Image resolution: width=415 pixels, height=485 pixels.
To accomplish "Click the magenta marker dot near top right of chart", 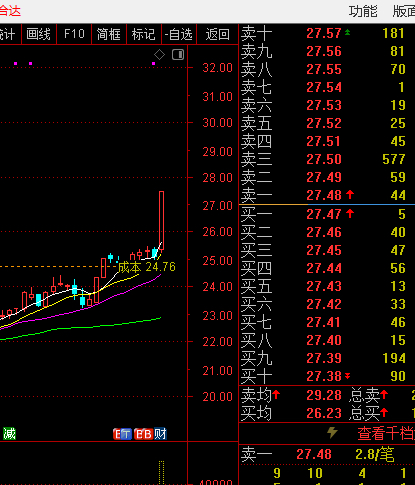I will tap(153, 63).
